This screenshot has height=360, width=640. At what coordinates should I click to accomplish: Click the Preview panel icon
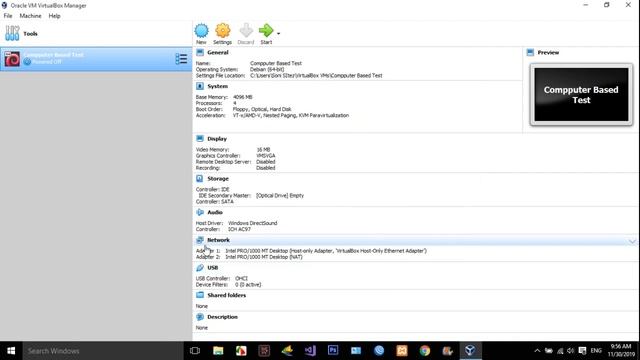530,52
